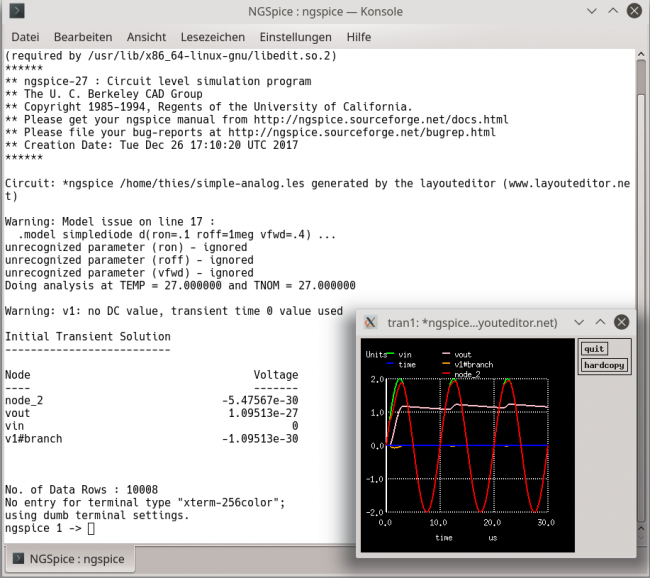Click the 'Creation Date' line
Screen dimensions: 650x578
(151, 145)
